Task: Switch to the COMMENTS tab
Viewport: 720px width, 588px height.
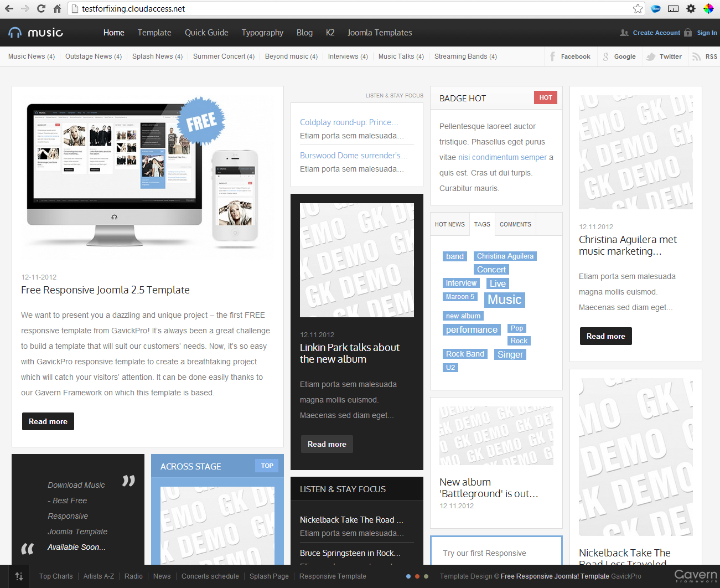Action: [x=515, y=224]
